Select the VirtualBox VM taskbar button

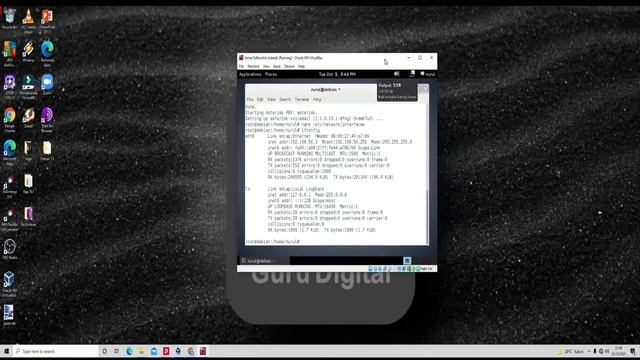click(203, 351)
